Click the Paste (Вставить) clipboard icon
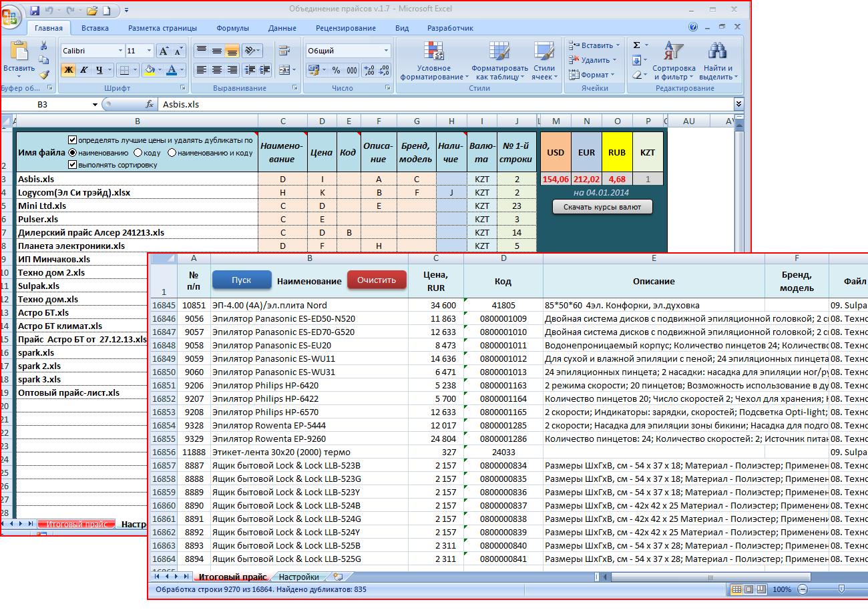The width and height of the screenshot is (868, 614). pos(19,51)
